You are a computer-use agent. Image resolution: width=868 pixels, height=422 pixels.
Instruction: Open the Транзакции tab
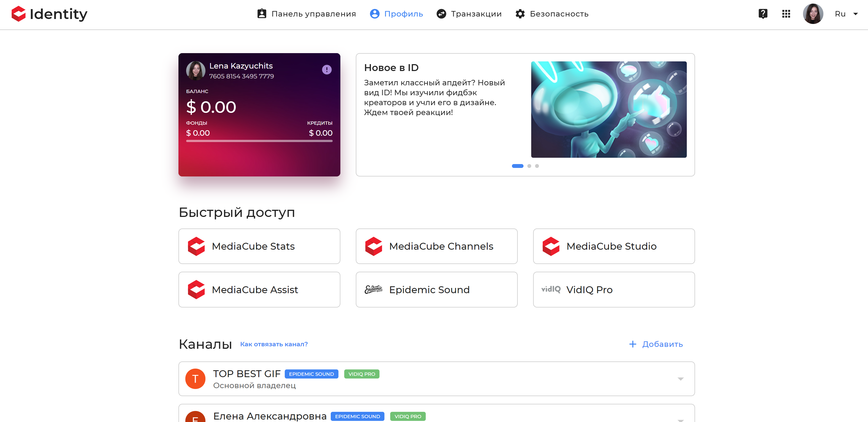tap(469, 14)
